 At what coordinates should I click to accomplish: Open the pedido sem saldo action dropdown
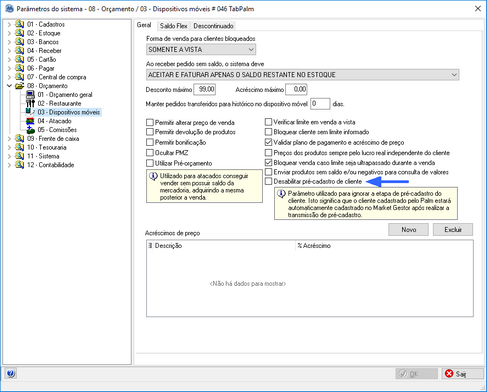(x=302, y=75)
